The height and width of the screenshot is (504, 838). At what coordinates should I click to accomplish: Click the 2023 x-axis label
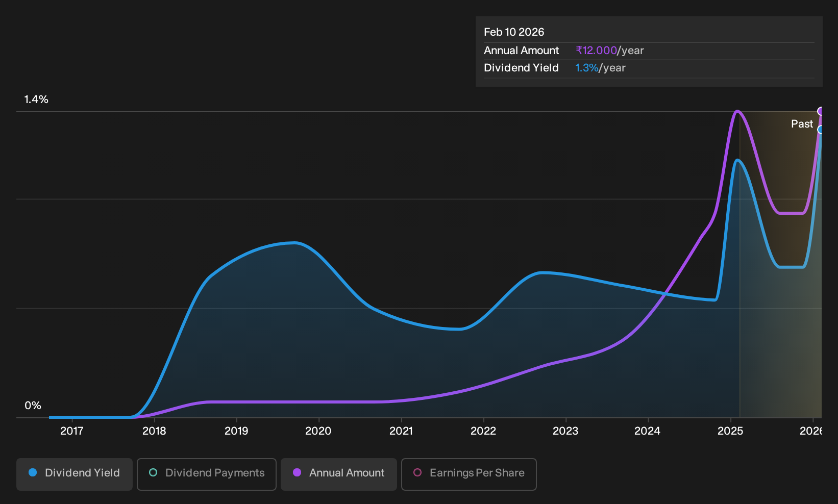click(565, 431)
